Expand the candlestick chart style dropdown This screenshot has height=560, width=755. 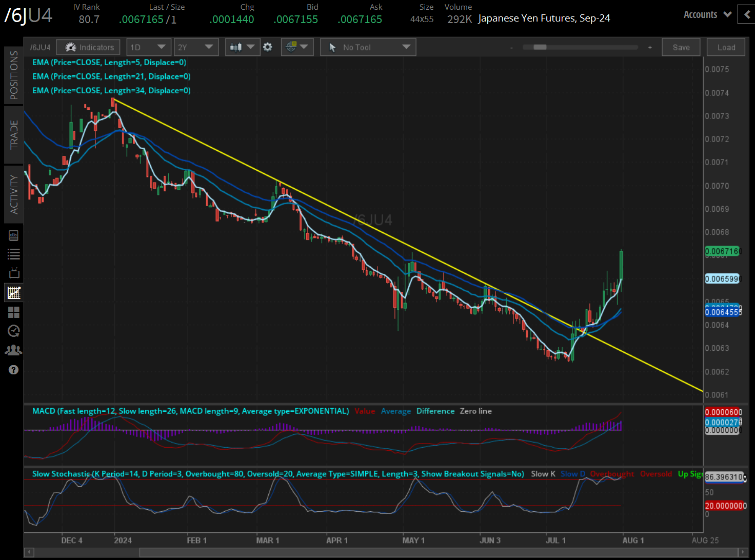point(242,47)
